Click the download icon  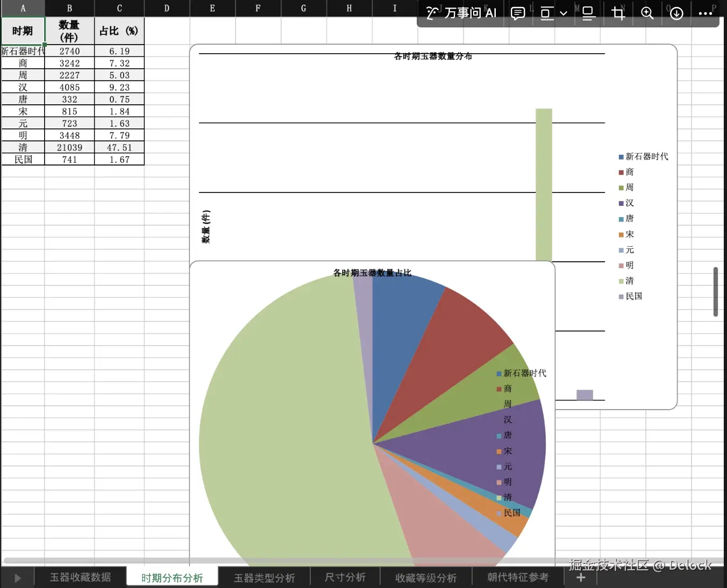(676, 13)
